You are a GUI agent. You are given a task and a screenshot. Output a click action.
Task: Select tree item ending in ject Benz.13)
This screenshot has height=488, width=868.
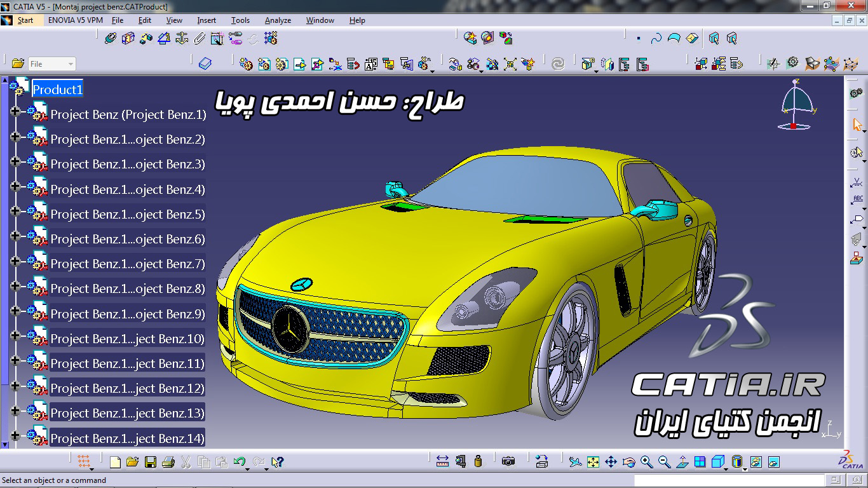click(128, 414)
